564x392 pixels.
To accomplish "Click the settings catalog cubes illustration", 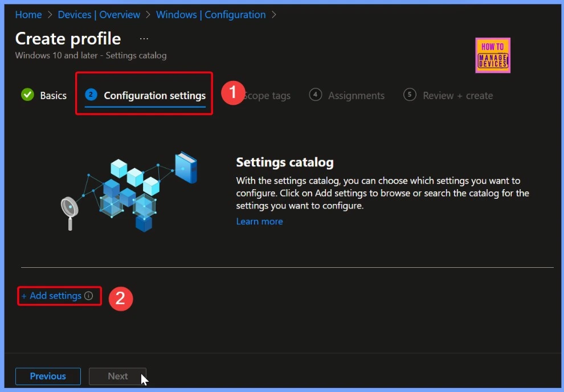I will click(129, 191).
